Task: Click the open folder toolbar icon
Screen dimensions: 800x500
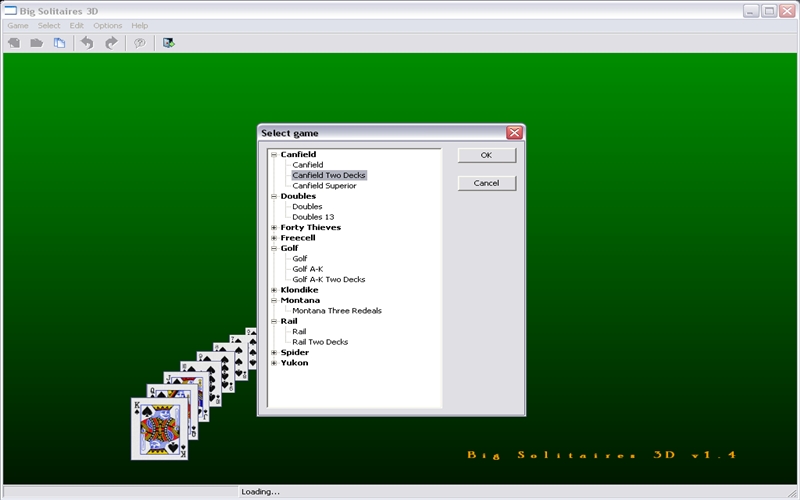Action: coord(37,43)
